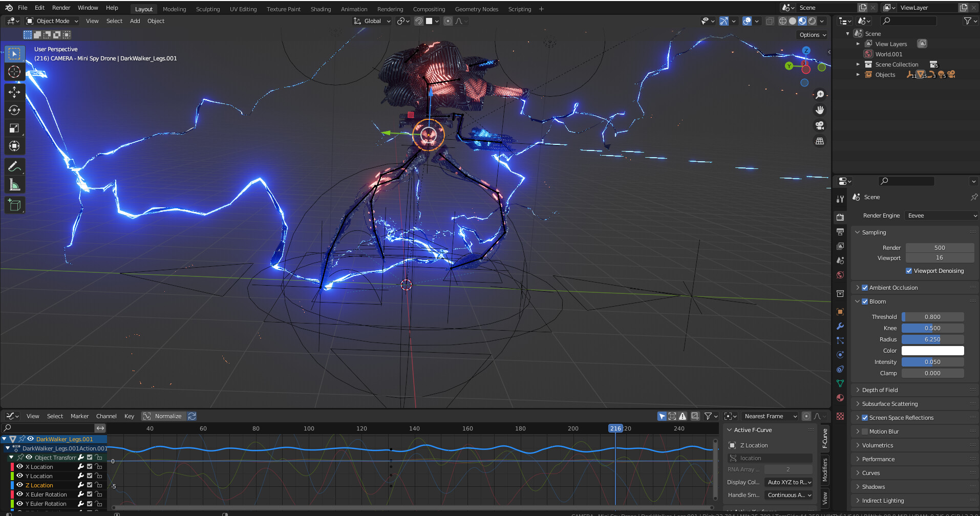The height and width of the screenshot is (516, 980).
Task: Select the Cursor tool
Action: [x=14, y=72]
